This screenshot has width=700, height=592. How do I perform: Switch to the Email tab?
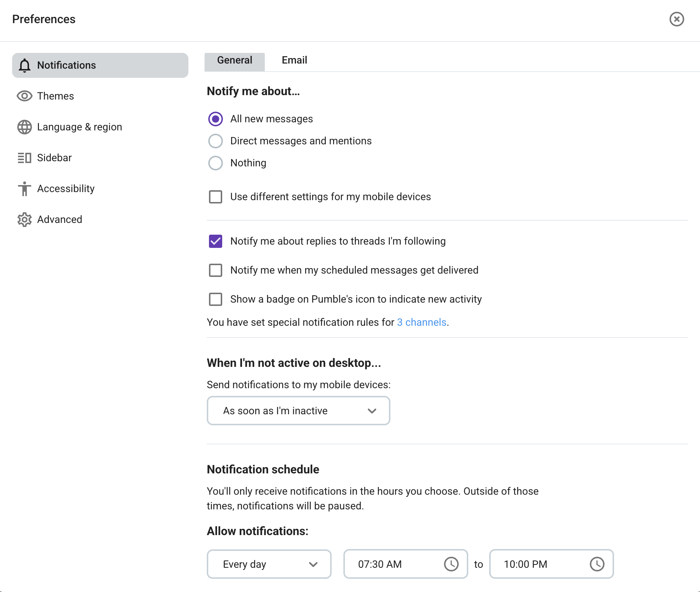pos(294,60)
